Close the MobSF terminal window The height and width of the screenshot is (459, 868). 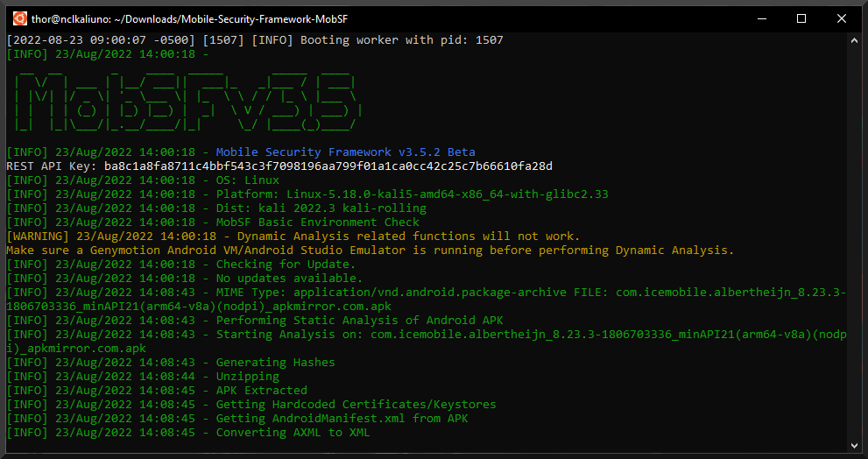coord(842,18)
